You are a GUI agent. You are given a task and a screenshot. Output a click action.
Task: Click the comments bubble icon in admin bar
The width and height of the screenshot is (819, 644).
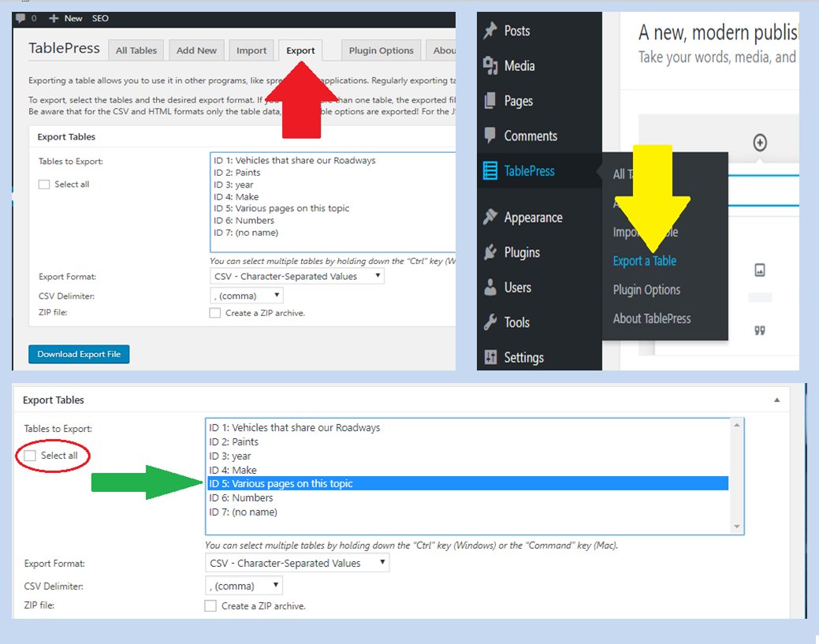[x=20, y=18]
